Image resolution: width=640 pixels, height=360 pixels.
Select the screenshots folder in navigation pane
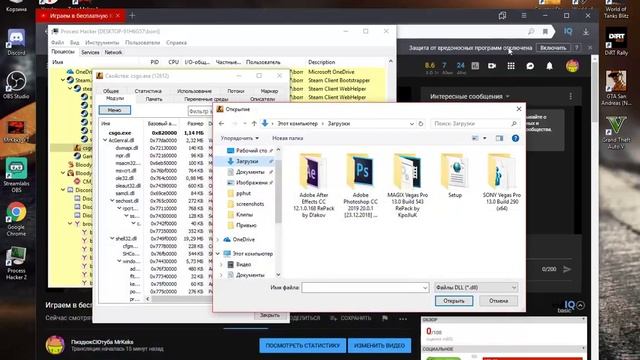pyautogui.click(x=250, y=204)
